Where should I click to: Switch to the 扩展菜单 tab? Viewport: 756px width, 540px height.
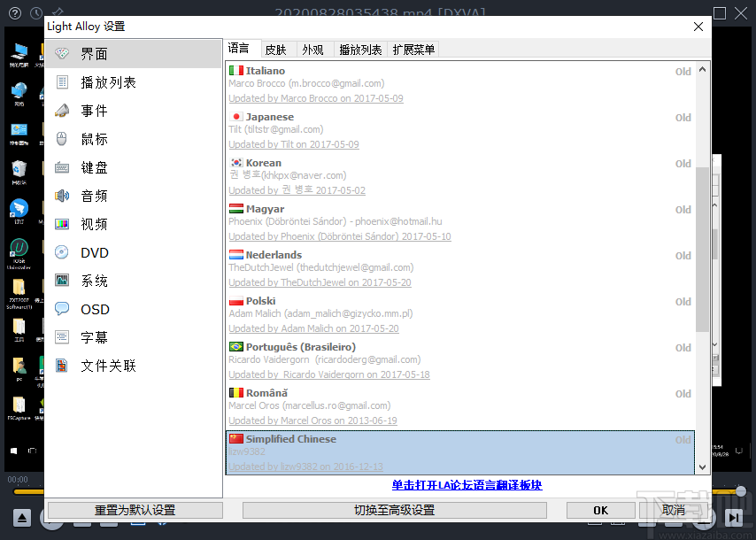(413, 50)
